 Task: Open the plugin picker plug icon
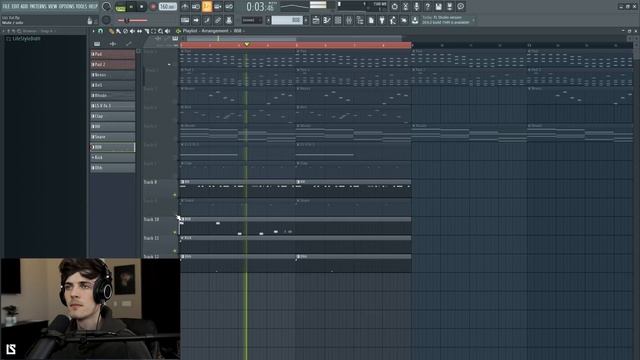coord(382,20)
